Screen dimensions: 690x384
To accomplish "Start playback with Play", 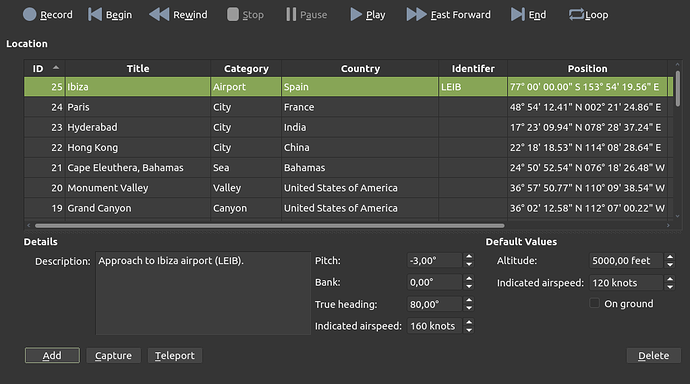I will [367, 15].
